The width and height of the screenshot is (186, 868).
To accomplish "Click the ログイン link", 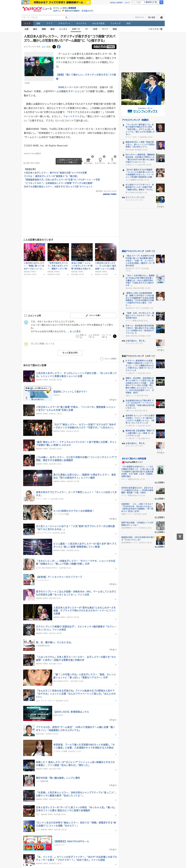I will (x=57, y=11).
